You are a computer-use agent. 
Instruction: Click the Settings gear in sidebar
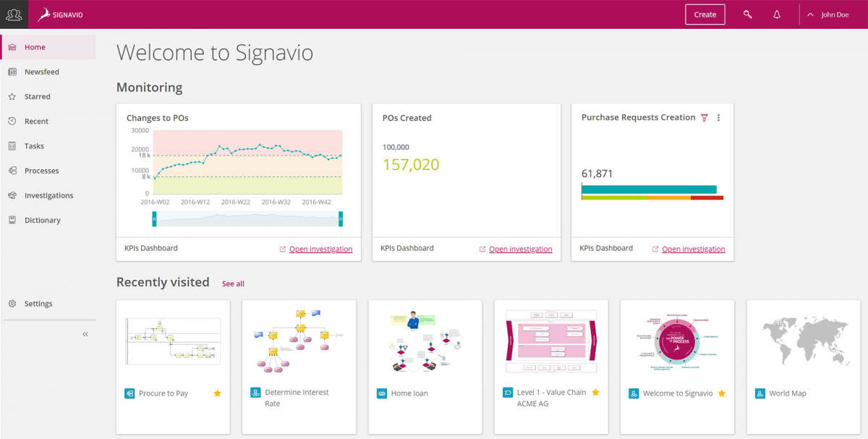click(12, 304)
